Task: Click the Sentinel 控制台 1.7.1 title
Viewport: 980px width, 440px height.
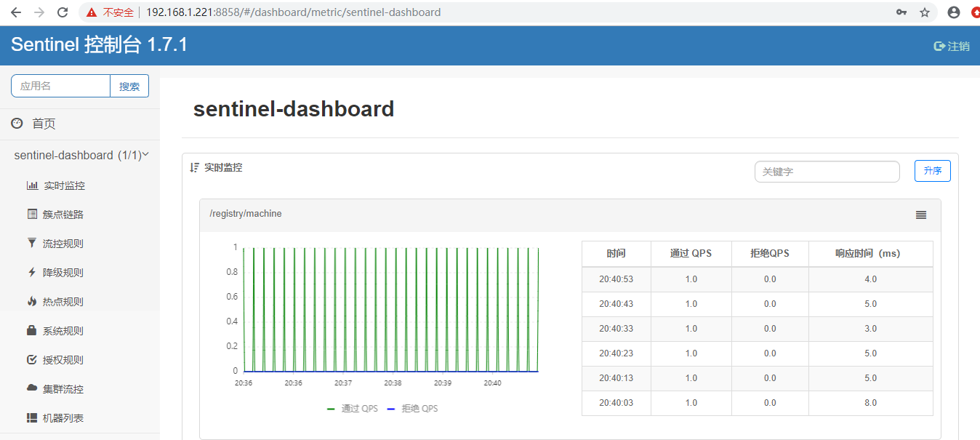Action: (100, 45)
